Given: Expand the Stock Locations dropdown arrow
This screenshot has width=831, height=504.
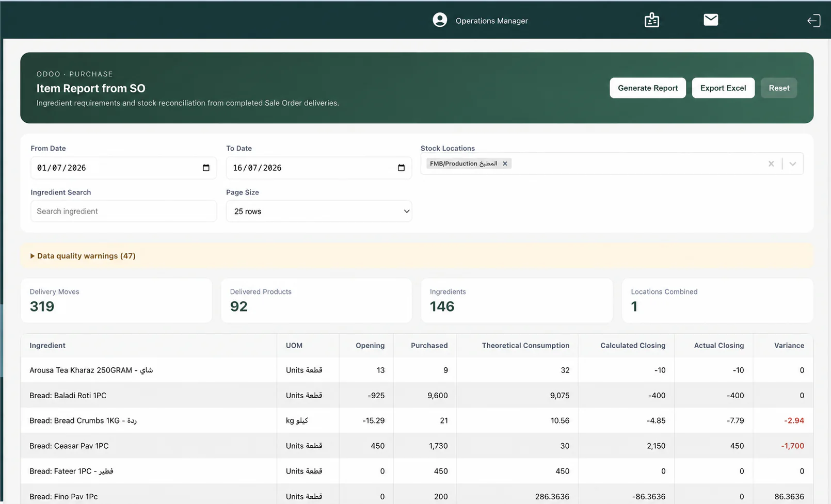Looking at the screenshot, I should (x=793, y=164).
